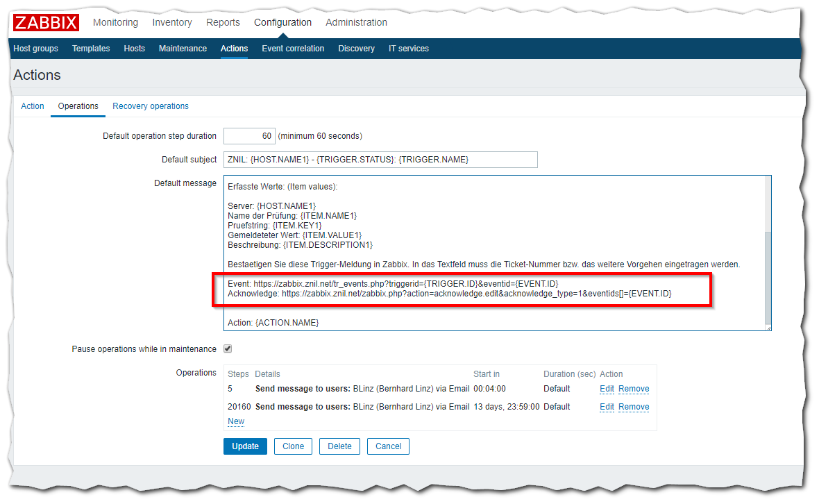Viewport: 819px width, 504px height.
Task: Clone this action
Action: (x=293, y=446)
